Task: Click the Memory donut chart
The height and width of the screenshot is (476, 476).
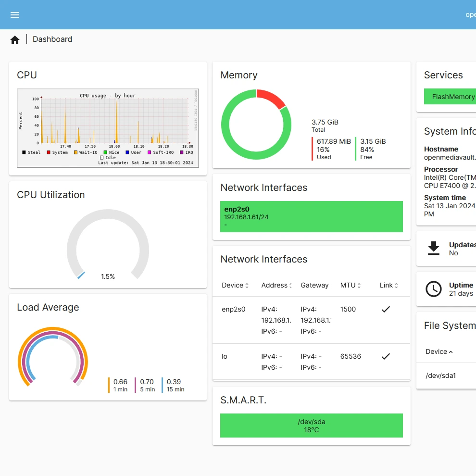Action: tap(256, 125)
